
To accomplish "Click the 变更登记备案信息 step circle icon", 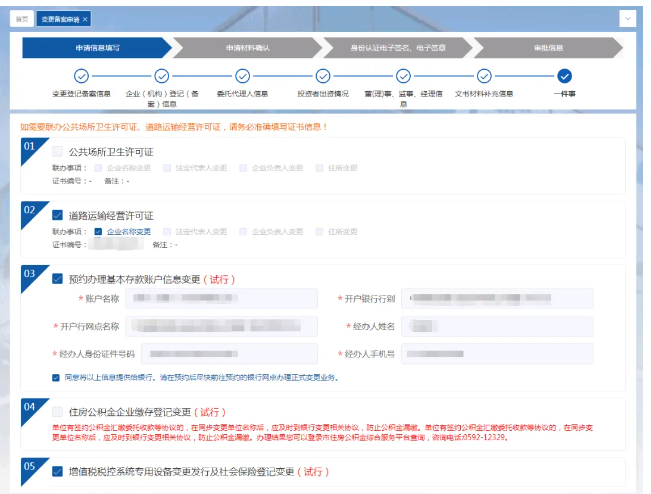I will pyautogui.click(x=82, y=75).
